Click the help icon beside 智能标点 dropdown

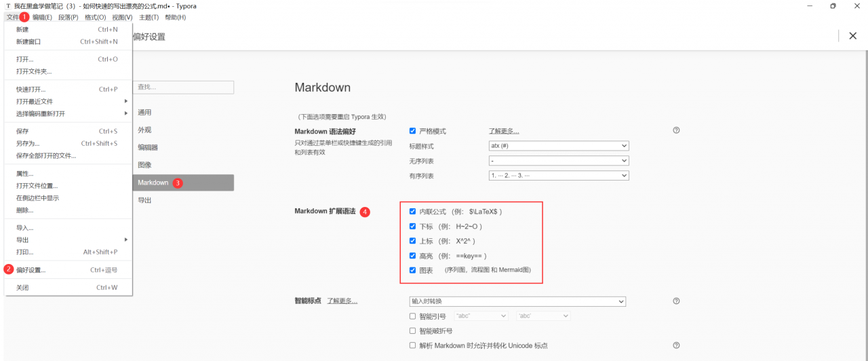click(x=676, y=301)
